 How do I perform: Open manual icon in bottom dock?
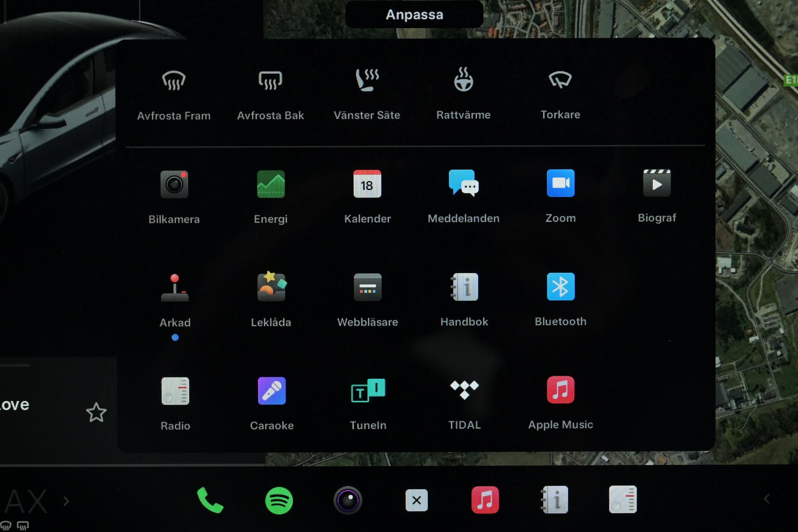554,499
